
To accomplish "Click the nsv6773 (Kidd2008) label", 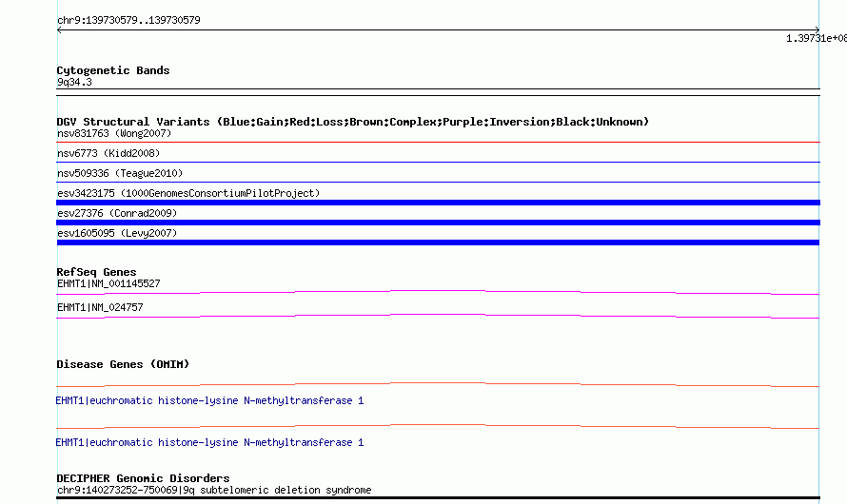I will point(108,153).
